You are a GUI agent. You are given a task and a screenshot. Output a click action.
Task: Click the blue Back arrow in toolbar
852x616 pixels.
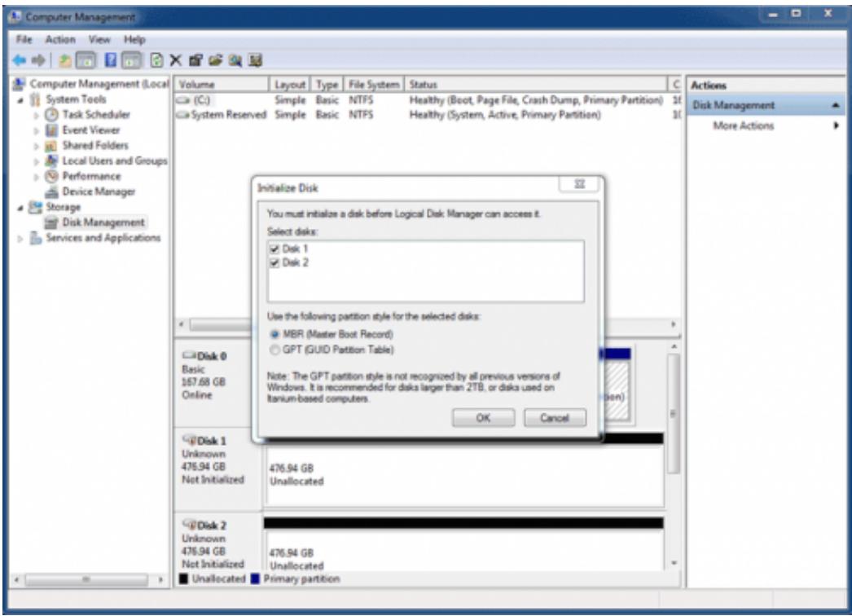tap(19, 60)
